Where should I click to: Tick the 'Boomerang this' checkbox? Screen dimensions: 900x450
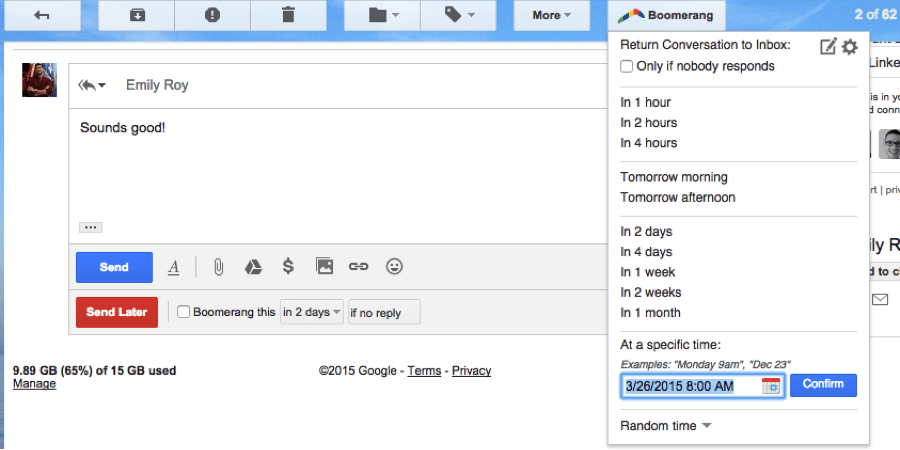[x=184, y=312]
